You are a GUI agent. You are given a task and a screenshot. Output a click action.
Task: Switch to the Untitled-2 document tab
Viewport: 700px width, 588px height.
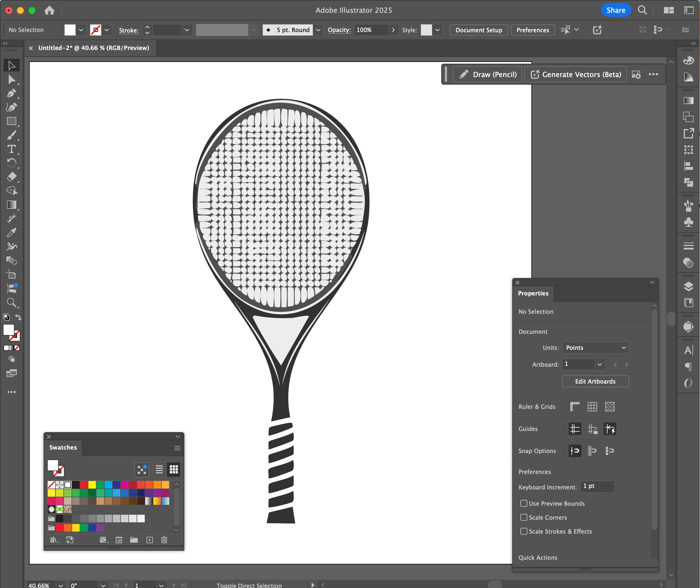[94, 48]
